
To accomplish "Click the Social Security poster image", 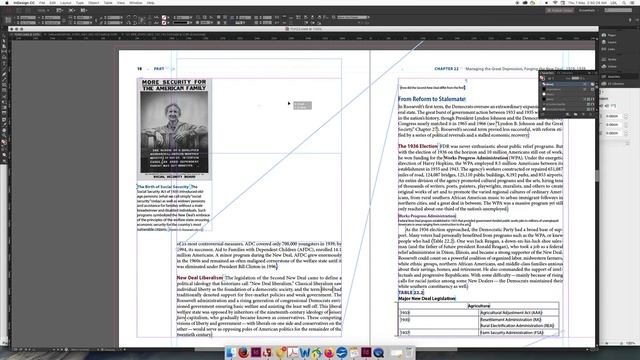I will 174,129.
